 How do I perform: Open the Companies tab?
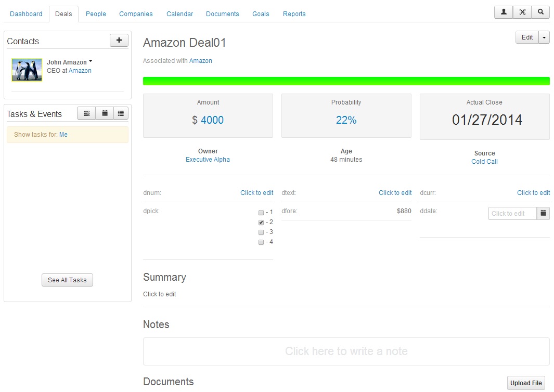pyautogui.click(x=136, y=14)
